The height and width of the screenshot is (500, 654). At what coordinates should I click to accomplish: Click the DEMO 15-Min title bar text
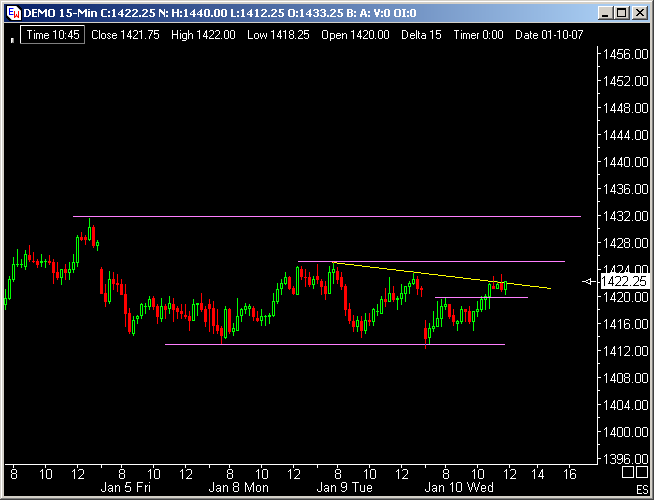[220, 13]
